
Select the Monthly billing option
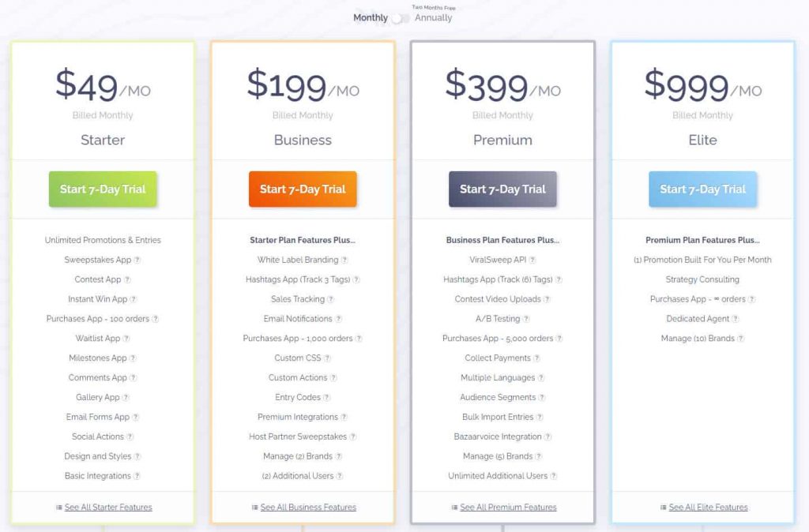[371, 17]
